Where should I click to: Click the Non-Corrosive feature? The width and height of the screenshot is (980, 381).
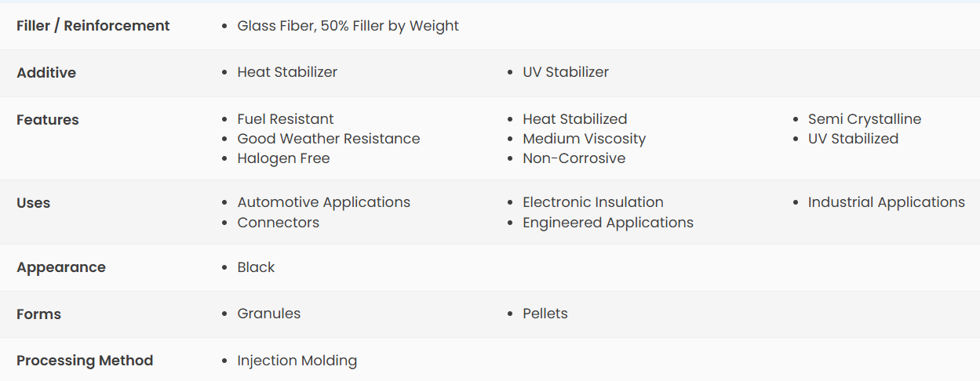(574, 158)
